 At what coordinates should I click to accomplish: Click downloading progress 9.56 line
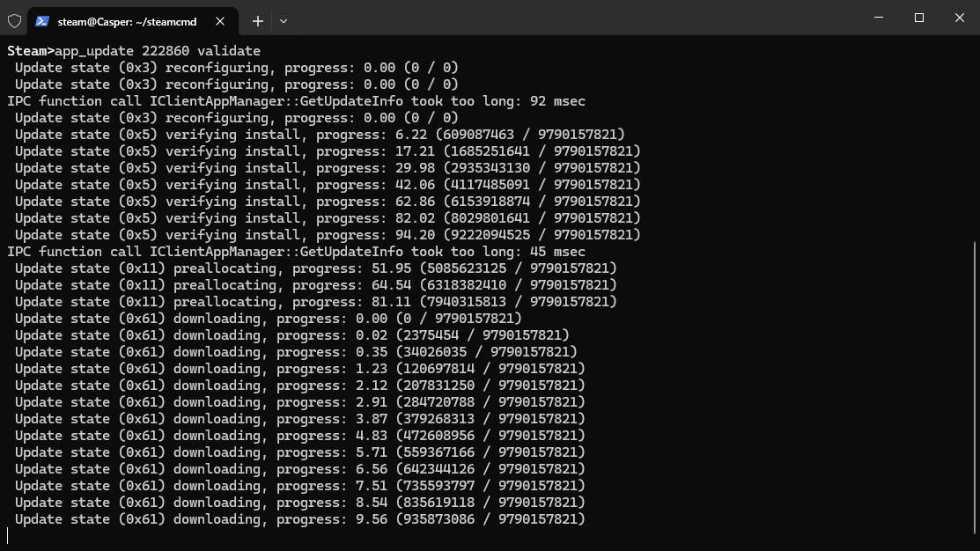click(300, 519)
